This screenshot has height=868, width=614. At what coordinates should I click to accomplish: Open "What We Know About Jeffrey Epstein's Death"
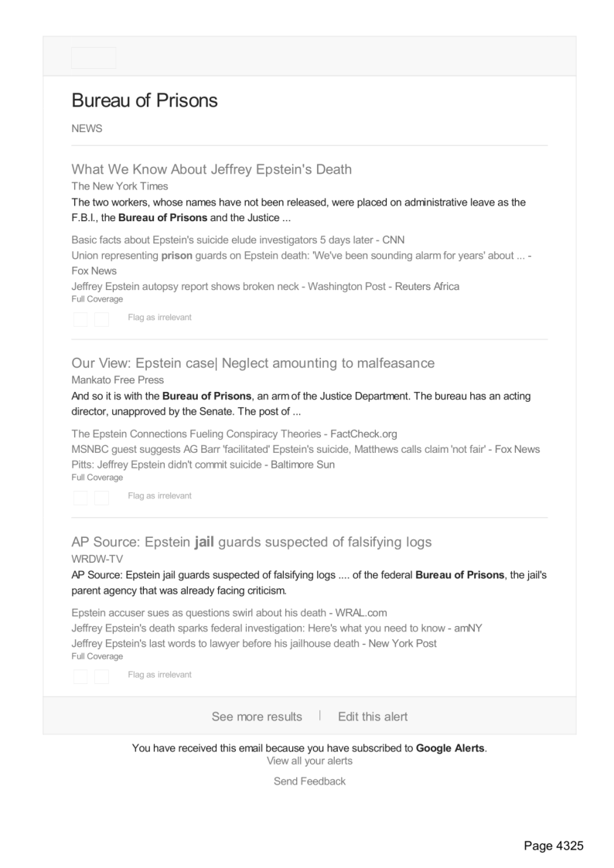tap(211, 169)
